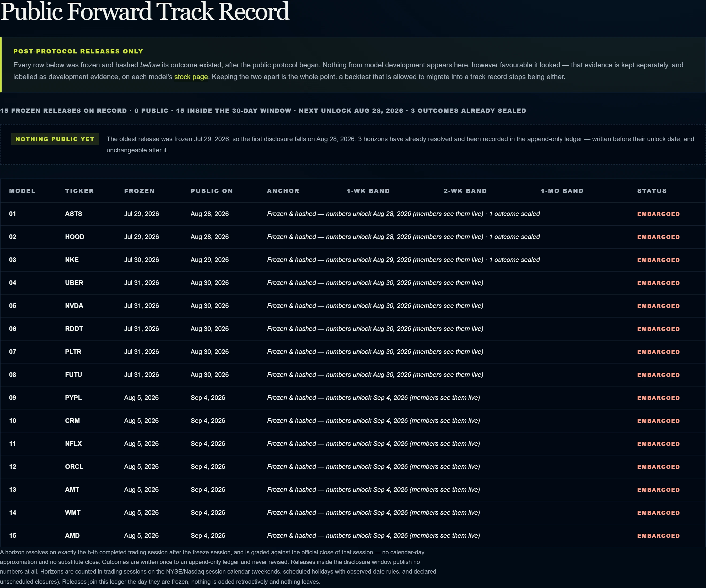Click EMBARGOED status in the NKE row
This screenshot has width=706, height=588.
tap(658, 260)
